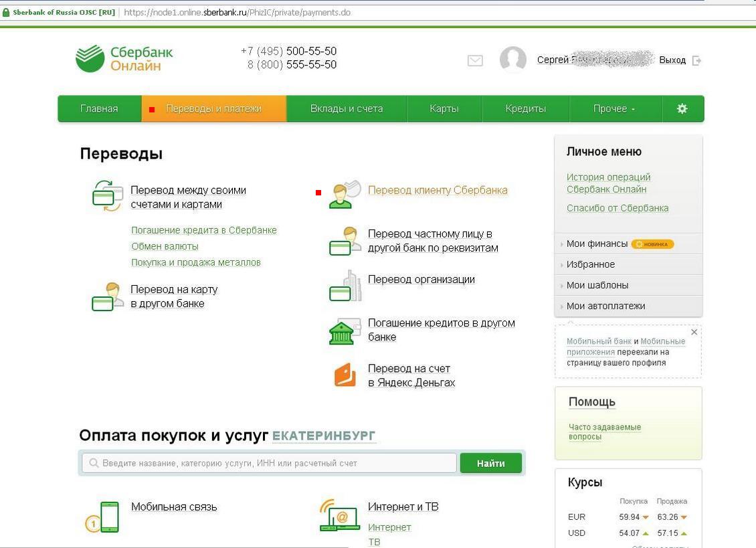The width and height of the screenshot is (756, 548).
Task: Click phone number +7 (495) 500-55-50
Action: point(288,51)
